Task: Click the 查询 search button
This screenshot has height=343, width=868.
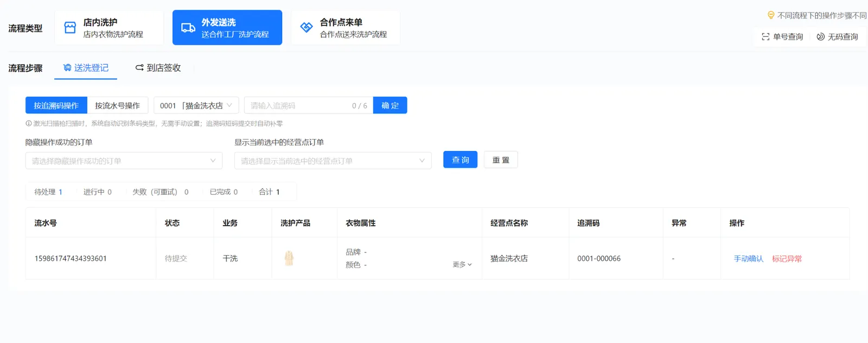Action: click(x=460, y=160)
